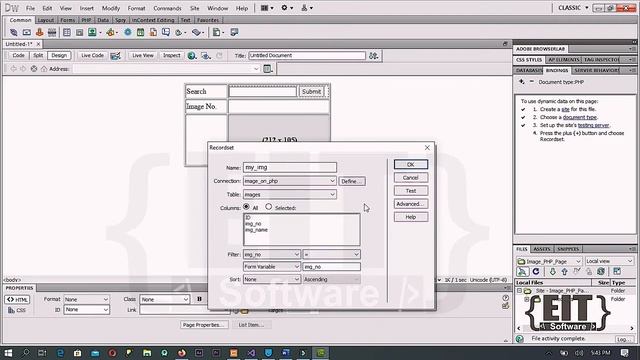Switch to Code view
Screen dimensions: 640x360
(18, 56)
